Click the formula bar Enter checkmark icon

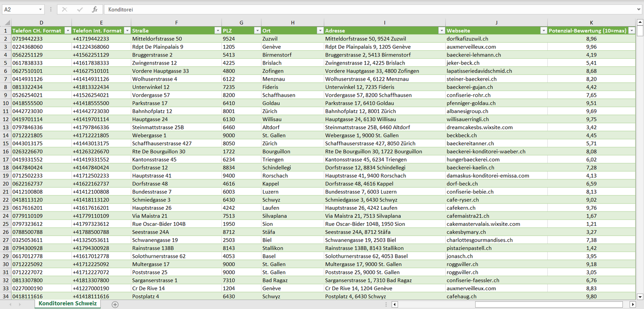[x=80, y=9]
